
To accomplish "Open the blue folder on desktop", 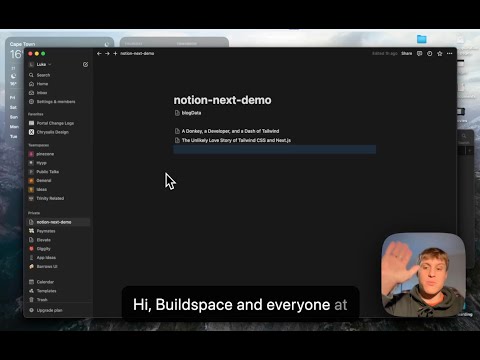I will [422, 39].
